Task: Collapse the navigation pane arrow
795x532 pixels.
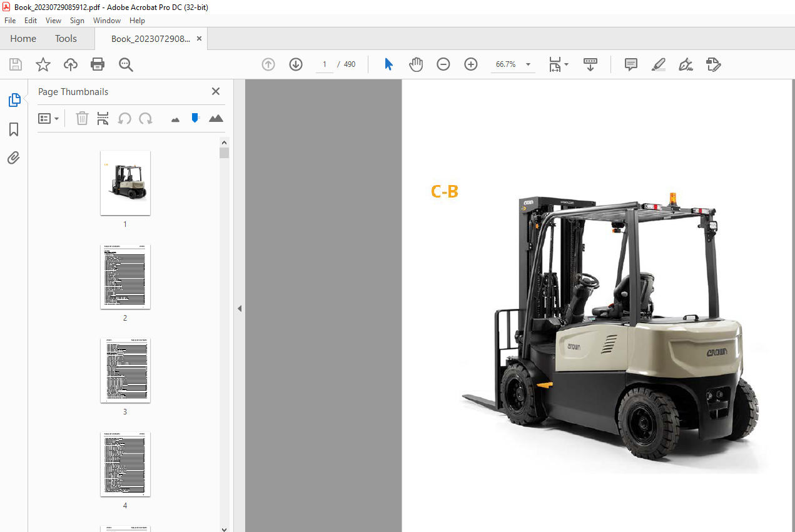Action: (x=240, y=308)
